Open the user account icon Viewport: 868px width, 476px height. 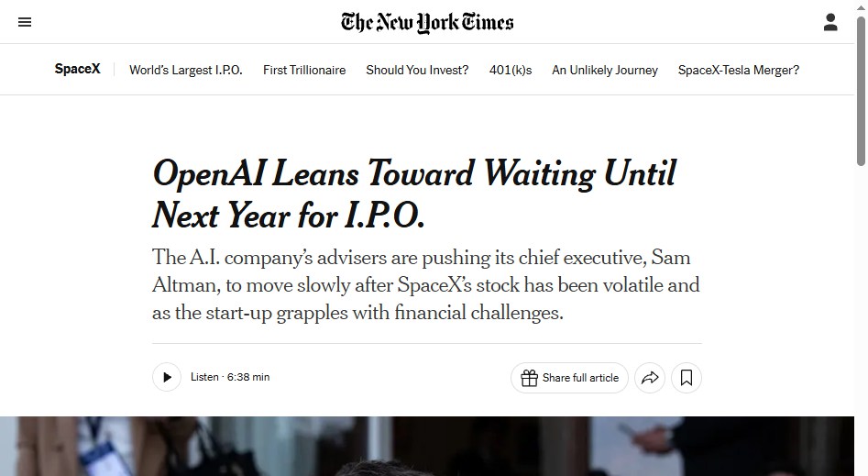pos(830,22)
